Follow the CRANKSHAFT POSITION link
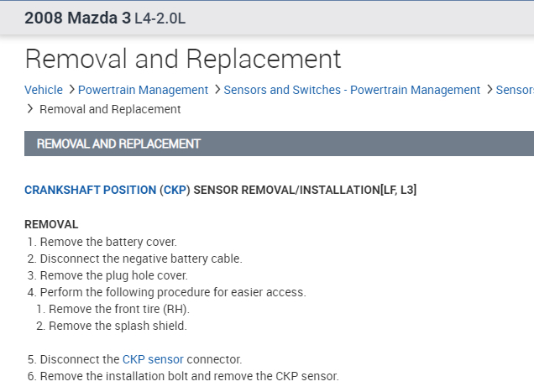This screenshot has width=534, height=392. (90, 191)
